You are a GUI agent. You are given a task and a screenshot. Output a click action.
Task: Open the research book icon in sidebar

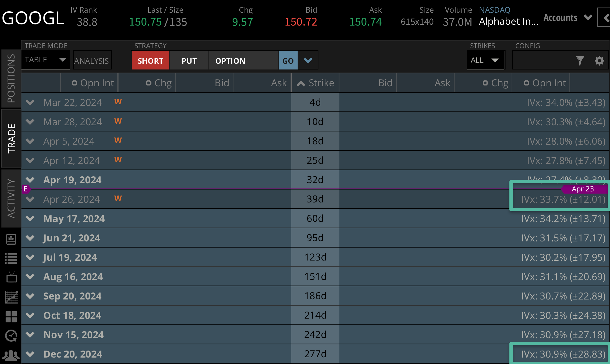coord(11,239)
